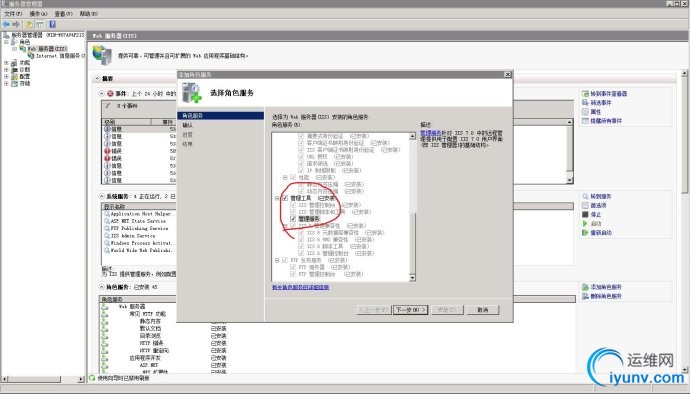Collapse the 摘要 summary section chevron
The height and width of the screenshot is (394, 690).
[x=97, y=78]
